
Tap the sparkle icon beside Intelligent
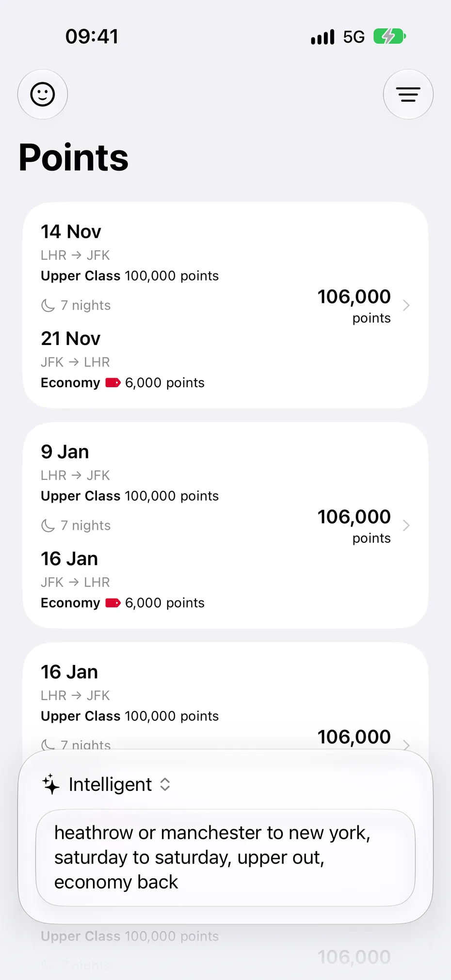point(51,784)
